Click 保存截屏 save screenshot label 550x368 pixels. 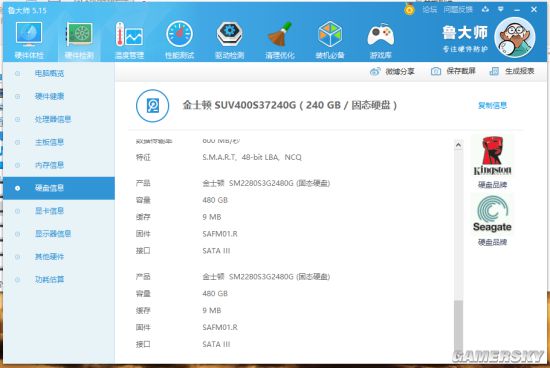(x=461, y=71)
